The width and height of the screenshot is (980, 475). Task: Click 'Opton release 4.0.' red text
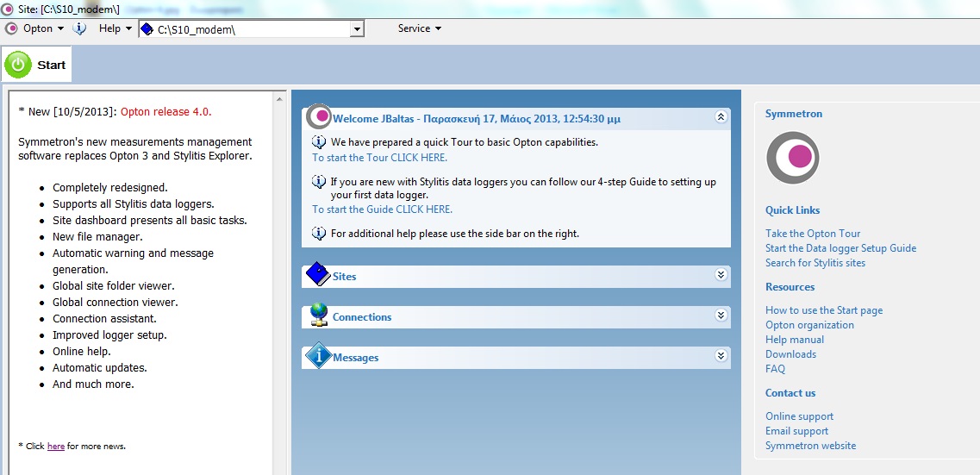(x=166, y=112)
